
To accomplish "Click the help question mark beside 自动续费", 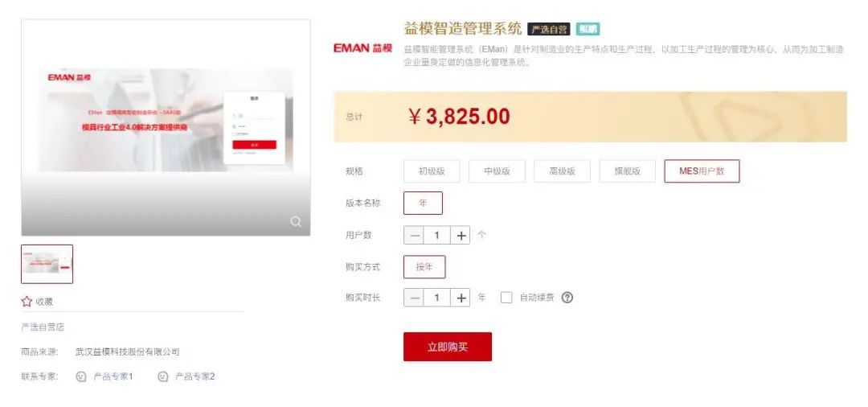I will click(x=567, y=298).
